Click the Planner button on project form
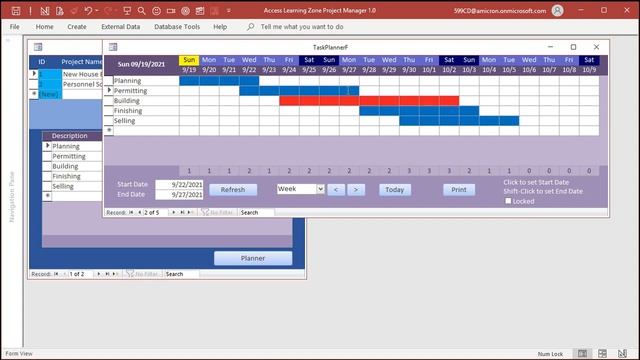This screenshot has height=360, width=640. click(x=253, y=258)
